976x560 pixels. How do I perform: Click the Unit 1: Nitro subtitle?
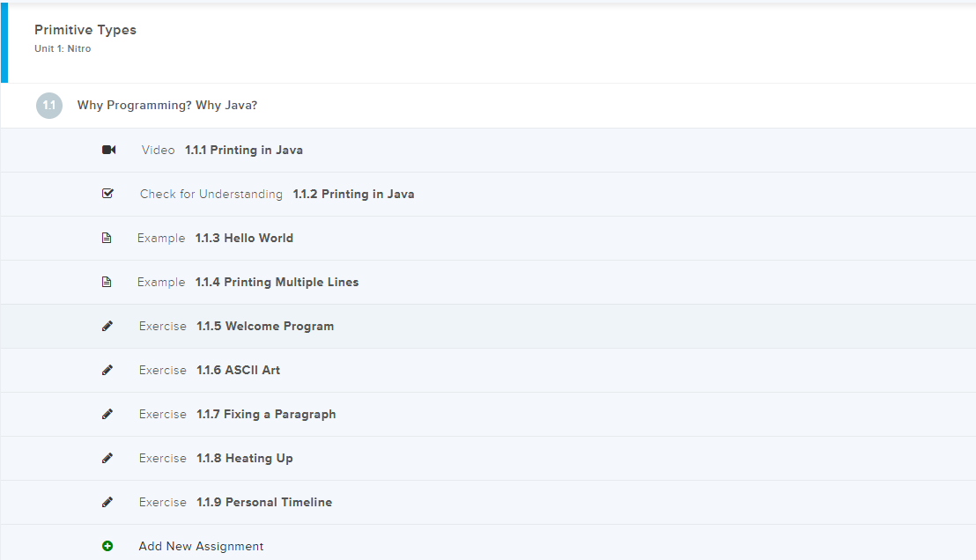click(63, 49)
